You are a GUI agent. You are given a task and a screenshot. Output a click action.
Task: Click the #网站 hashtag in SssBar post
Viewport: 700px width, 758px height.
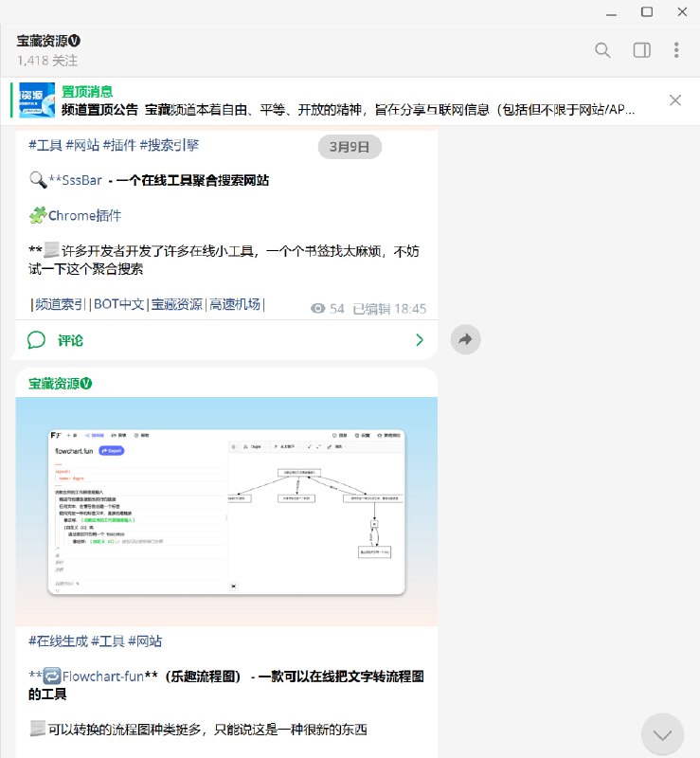point(82,145)
